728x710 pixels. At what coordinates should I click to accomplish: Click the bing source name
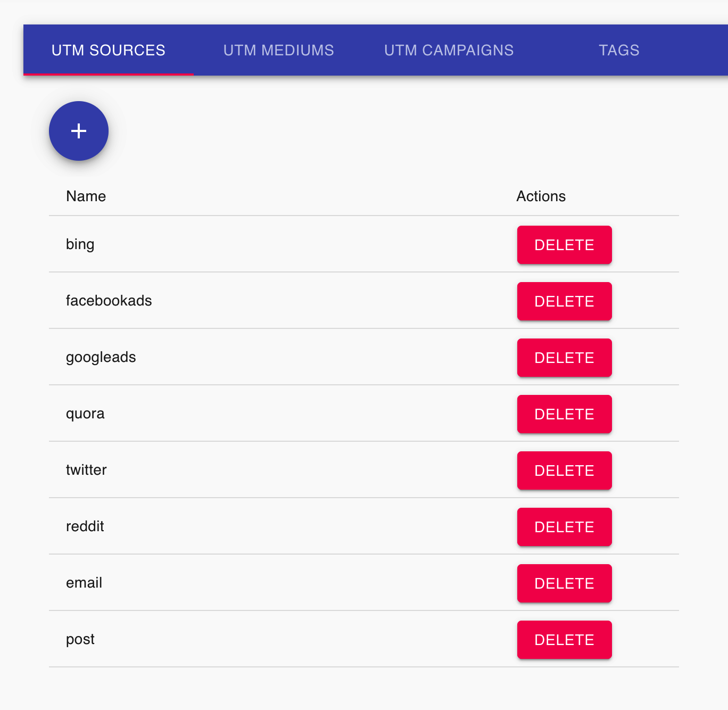pos(80,244)
